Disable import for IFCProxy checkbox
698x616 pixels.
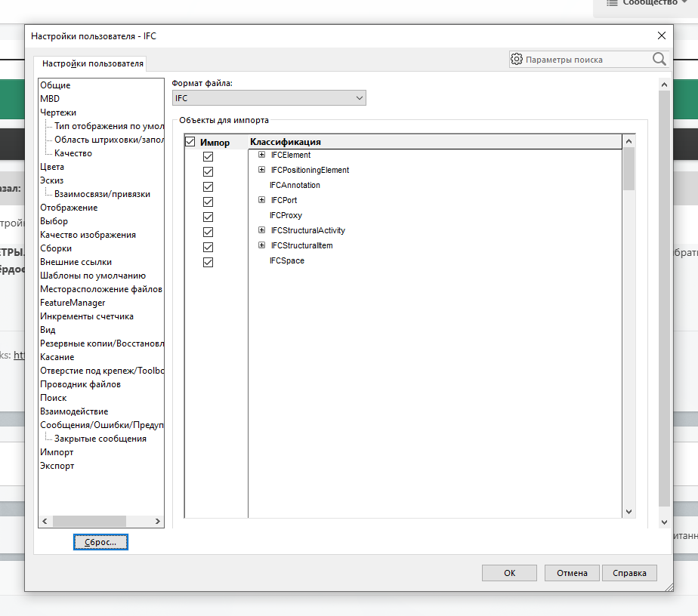point(208,217)
